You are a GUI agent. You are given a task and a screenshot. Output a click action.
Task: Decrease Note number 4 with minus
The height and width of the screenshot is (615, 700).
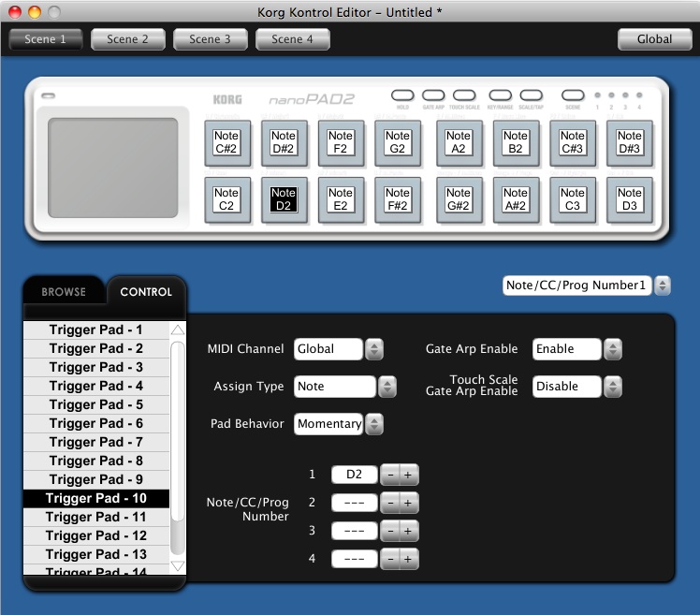390,559
